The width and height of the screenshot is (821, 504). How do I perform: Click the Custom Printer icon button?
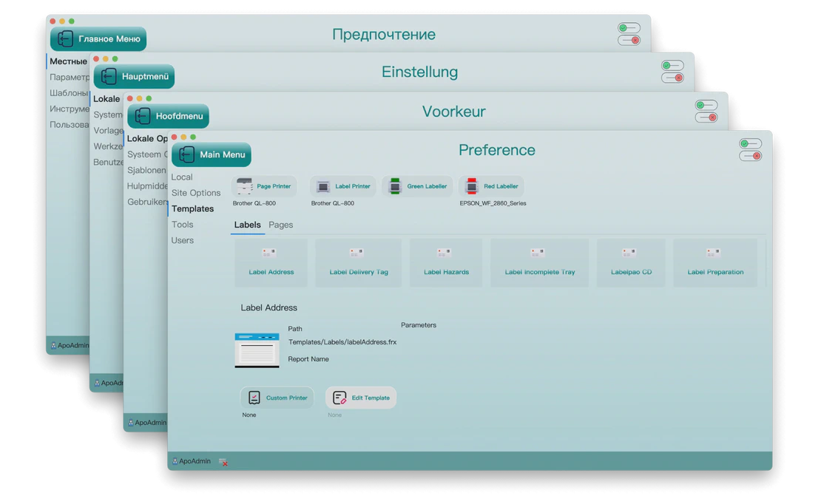point(254,398)
